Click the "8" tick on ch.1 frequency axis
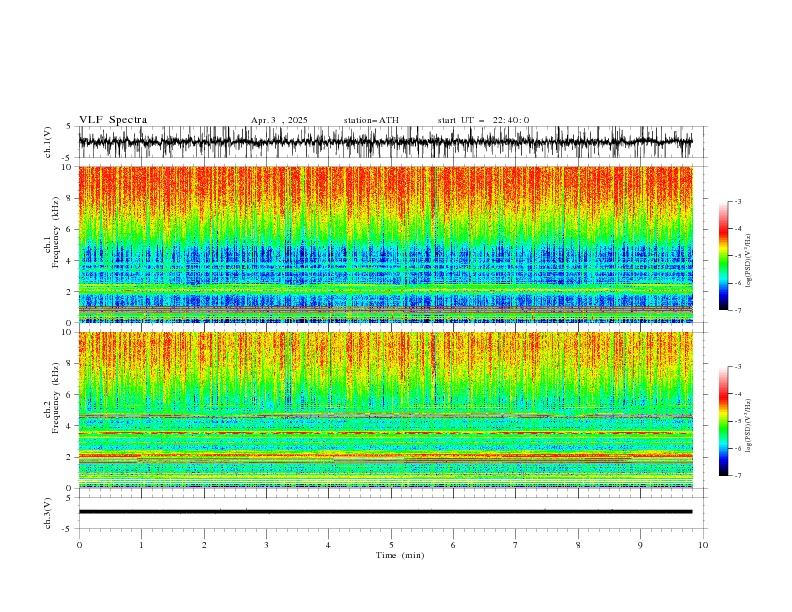Viewport: 792px width, 612px height. pyautogui.click(x=68, y=198)
